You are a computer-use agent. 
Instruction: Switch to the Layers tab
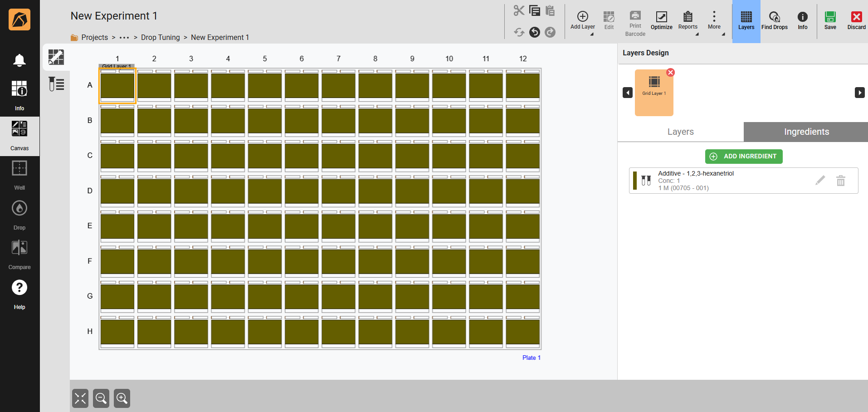[680, 132]
